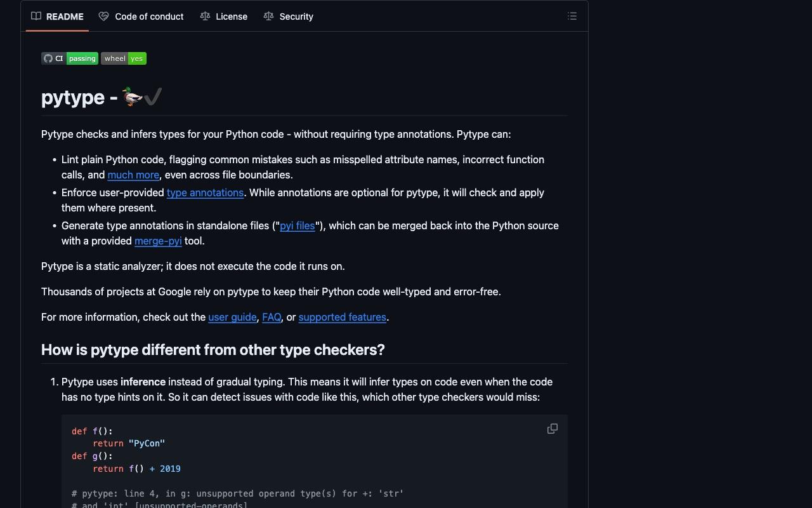Open the "pyi files" link
The height and width of the screenshot is (508, 812).
tap(298, 226)
